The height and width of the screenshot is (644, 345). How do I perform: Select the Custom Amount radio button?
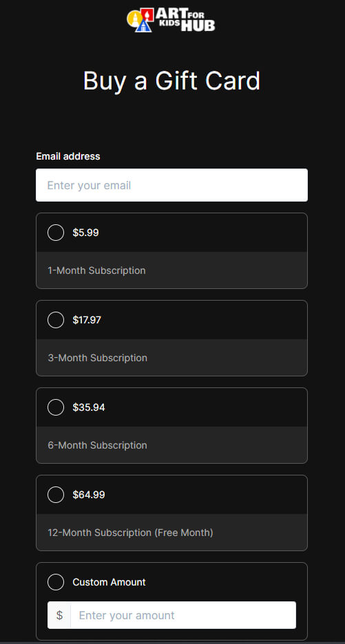[56, 582]
